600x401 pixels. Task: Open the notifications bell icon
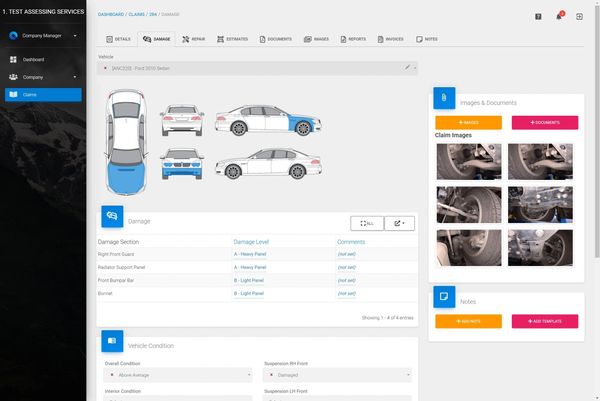point(559,16)
